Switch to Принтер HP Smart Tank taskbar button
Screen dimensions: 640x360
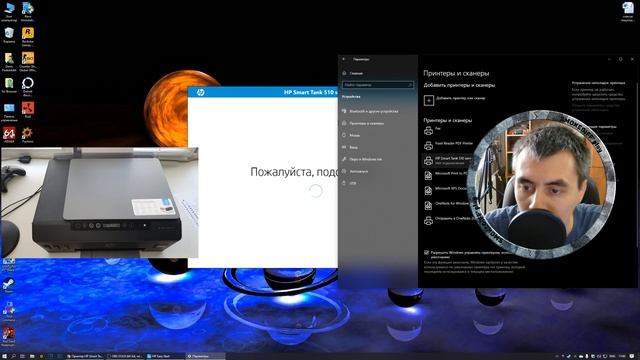coord(84,356)
